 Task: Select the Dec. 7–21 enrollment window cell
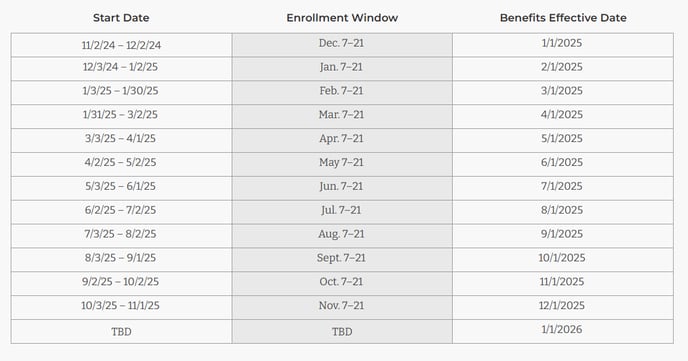click(342, 45)
